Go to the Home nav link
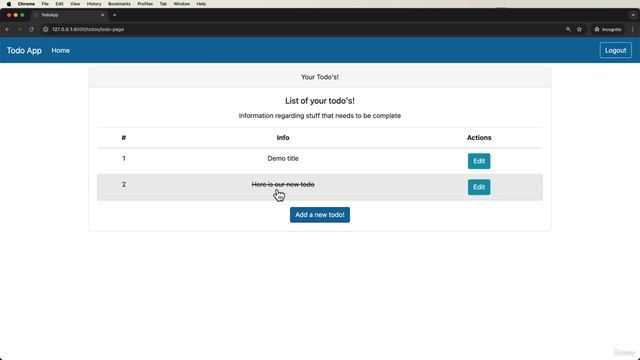640x360 pixels. click(x=60, y=51)
